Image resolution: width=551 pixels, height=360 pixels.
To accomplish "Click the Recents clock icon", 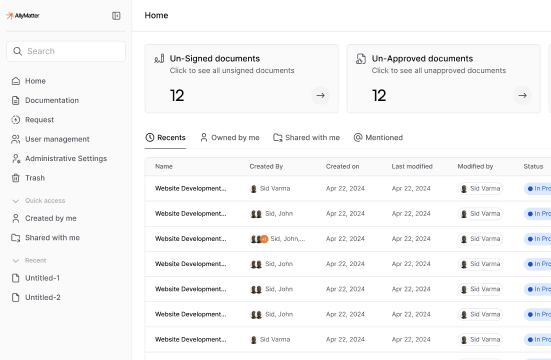I will coord(150,137).
